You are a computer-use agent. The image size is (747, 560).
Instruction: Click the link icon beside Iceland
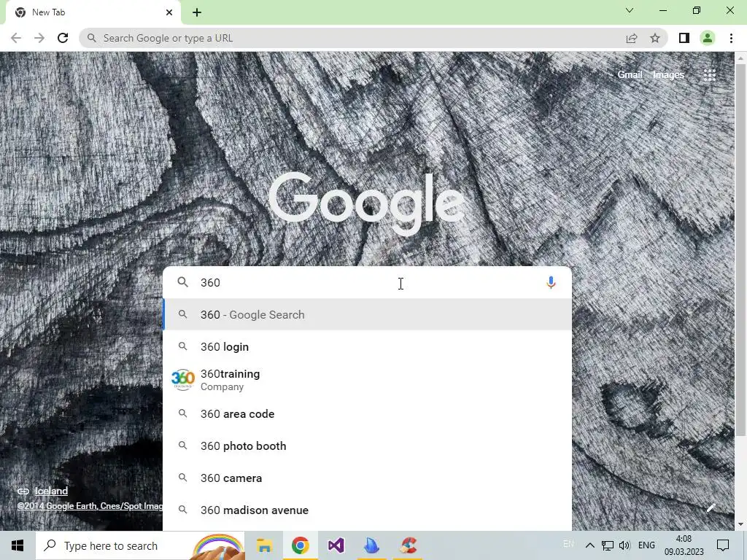[23, 491]
